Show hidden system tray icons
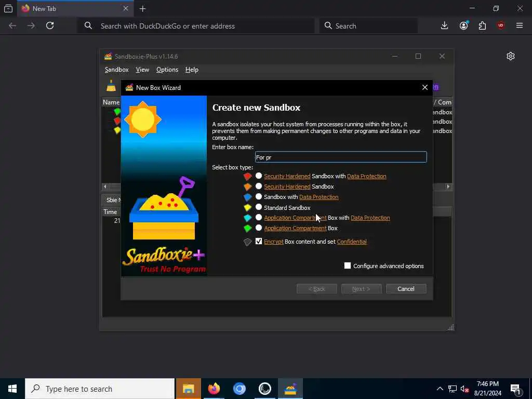 click(x=440, y=389)
